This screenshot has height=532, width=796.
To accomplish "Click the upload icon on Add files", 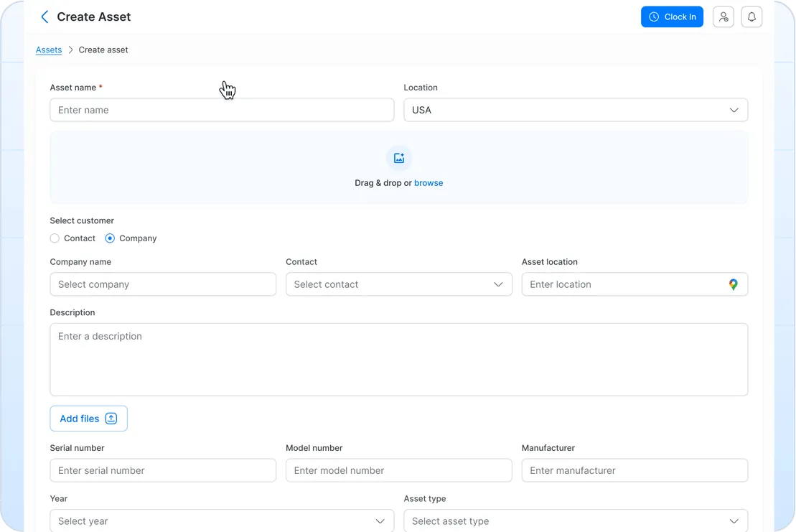I will 111,419.
